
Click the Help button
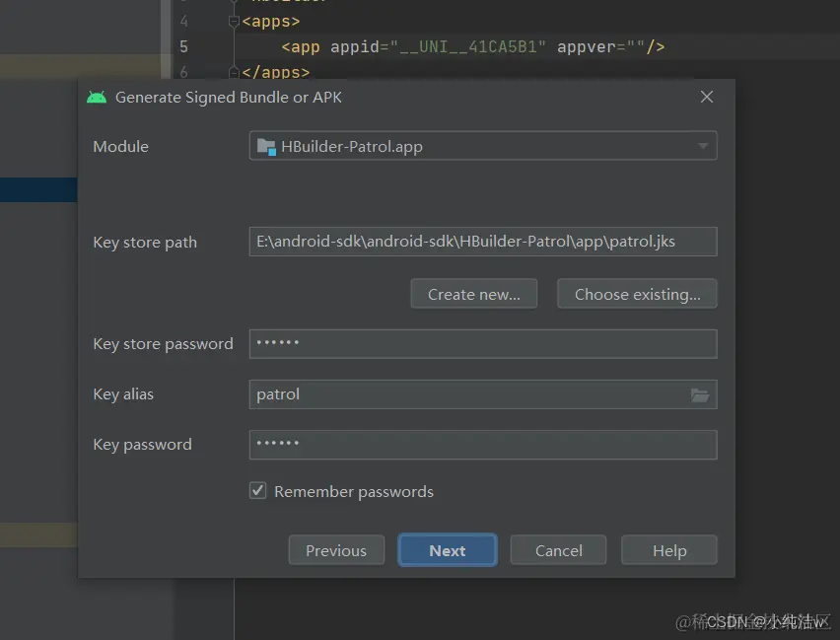669,550
